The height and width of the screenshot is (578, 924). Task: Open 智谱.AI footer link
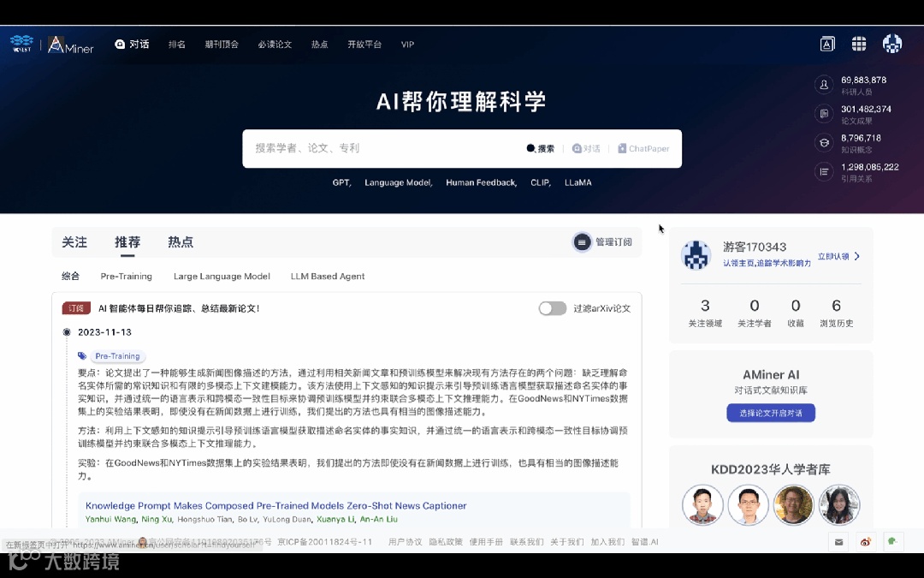pos(645,541)
